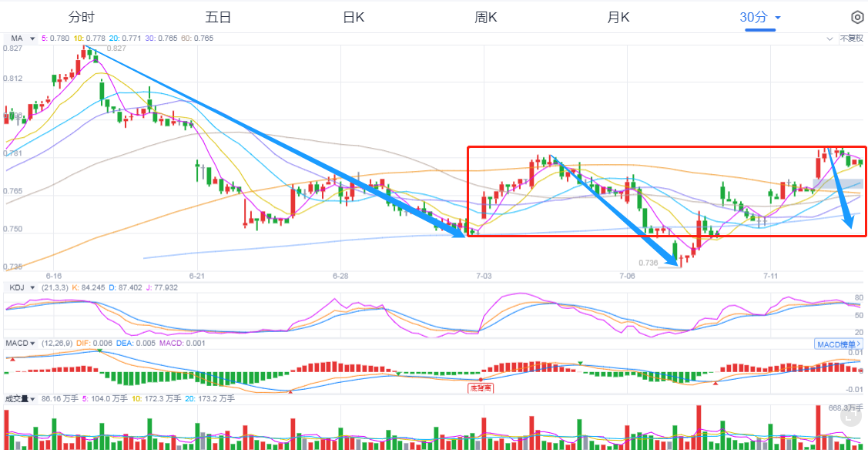Click the 0.736 low price label

(648, 263)
